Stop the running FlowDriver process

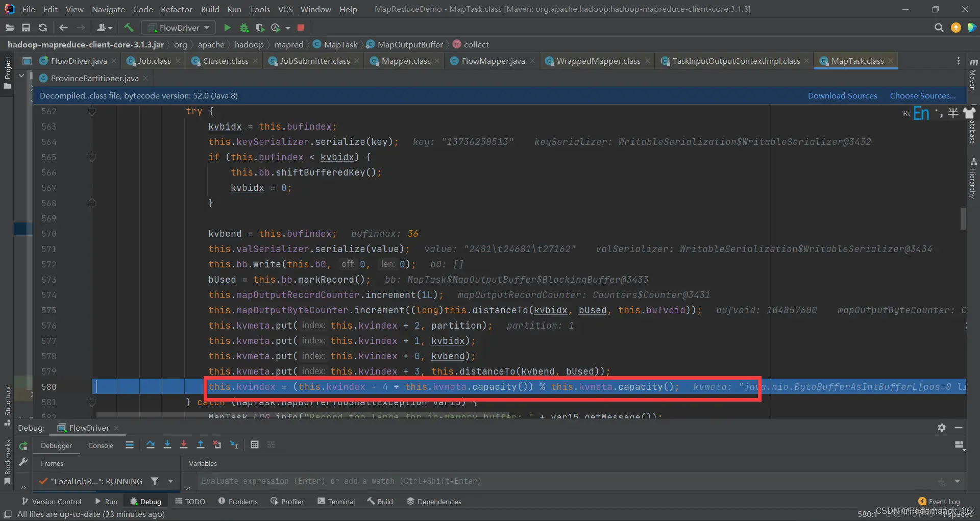click(301, 28)
